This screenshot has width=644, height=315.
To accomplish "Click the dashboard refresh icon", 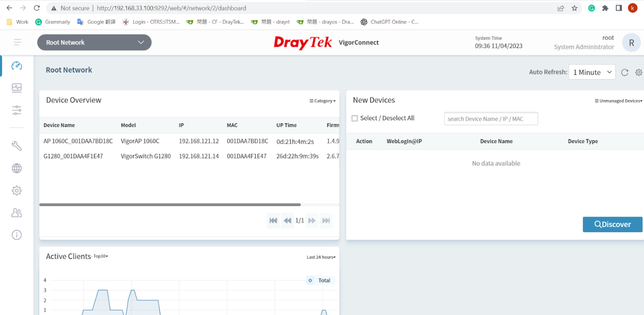I will tap(625, 72).
